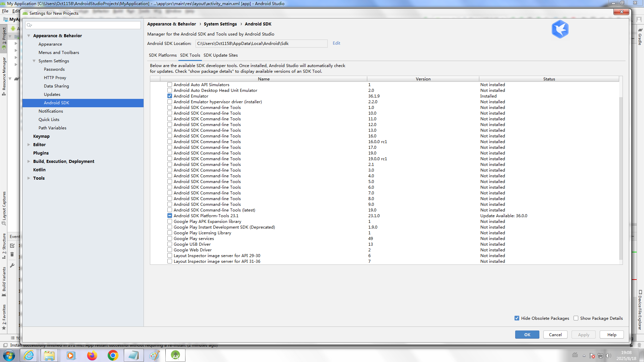Click the volume speaker tray icon

[608, 356]
